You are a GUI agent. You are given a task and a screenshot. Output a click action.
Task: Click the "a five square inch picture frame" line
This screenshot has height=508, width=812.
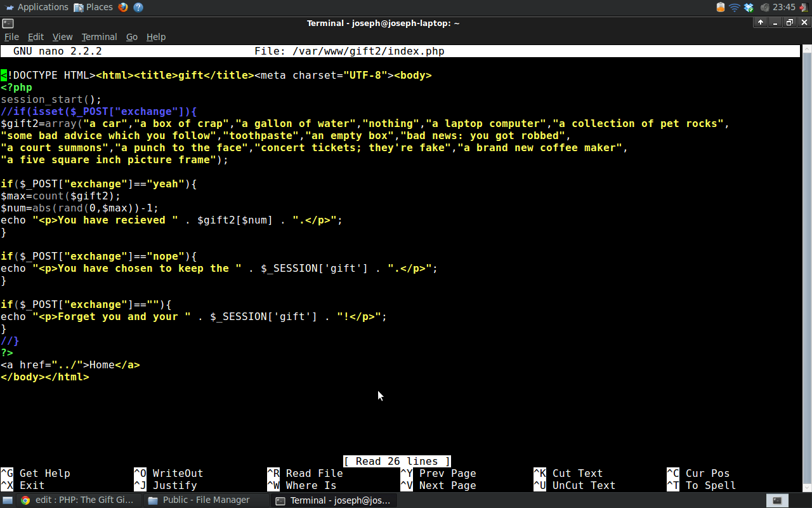click(x=115, y=160)
